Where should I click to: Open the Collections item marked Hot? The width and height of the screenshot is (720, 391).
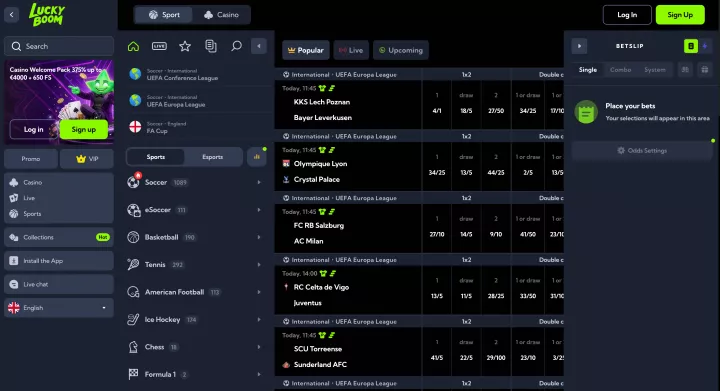(59, 237)
